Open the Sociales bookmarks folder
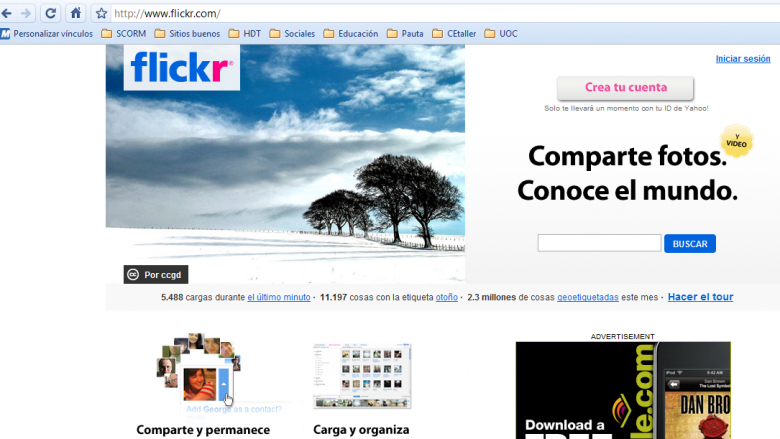The width and height of the screenshot is (780, 439). (x=292, y=34)
